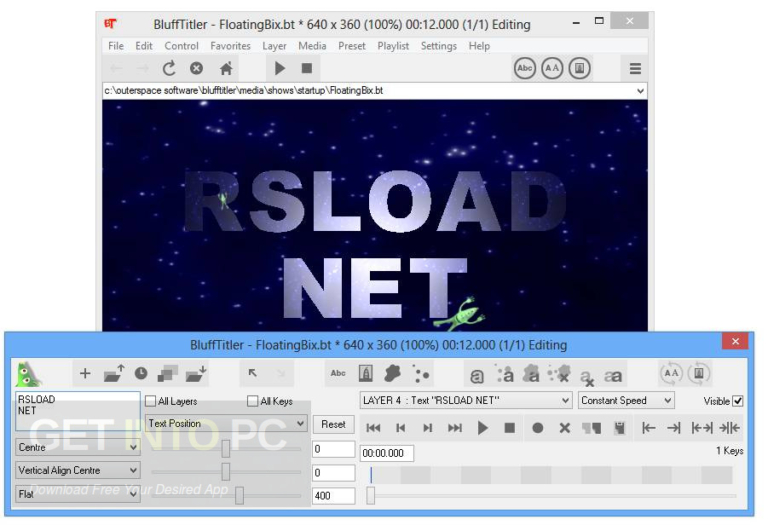Open the LAYER 4 layer selector dropdown
This screenshot has height=525, width=768.
click(465, 401)
